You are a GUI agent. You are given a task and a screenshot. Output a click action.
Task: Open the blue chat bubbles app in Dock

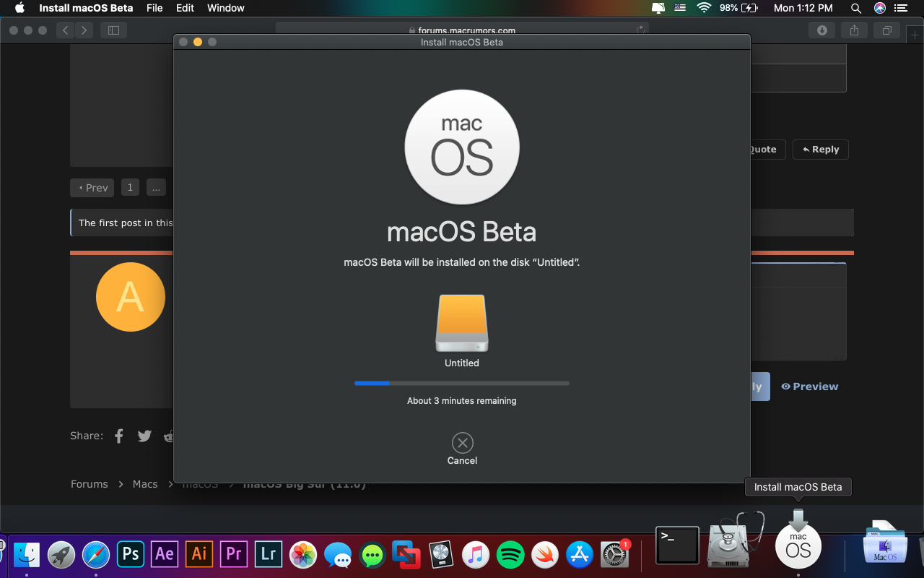click(x=338, y=554)
